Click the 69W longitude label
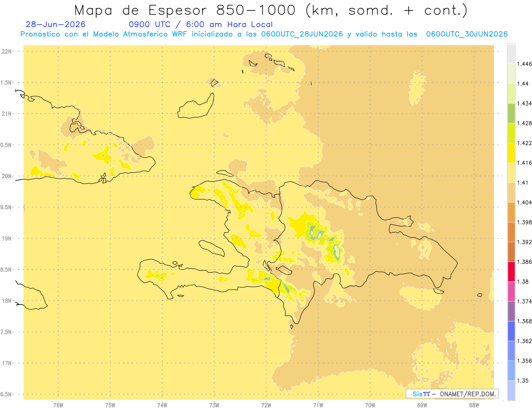This screenshot has width=532, height=411. coord(422,405)
